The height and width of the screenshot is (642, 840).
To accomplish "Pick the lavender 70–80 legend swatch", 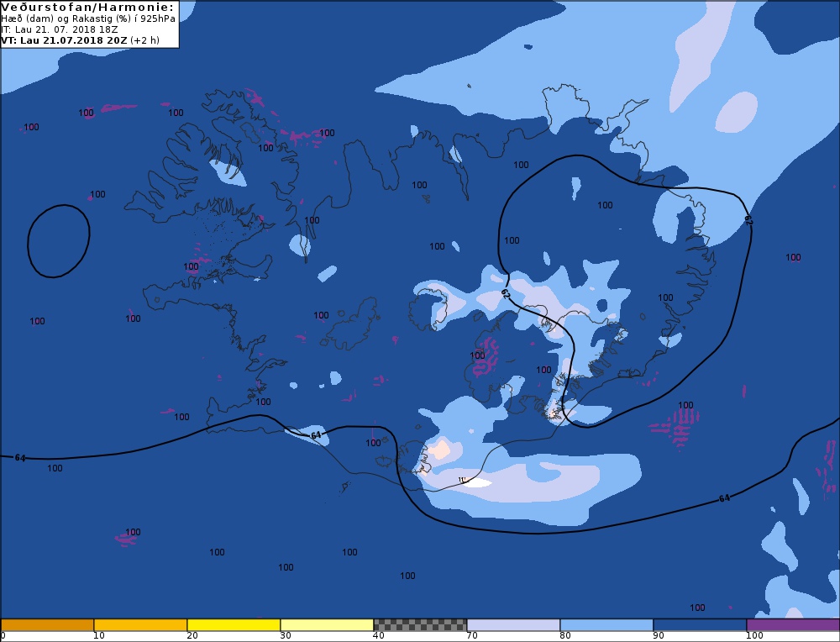I will 513,625.
